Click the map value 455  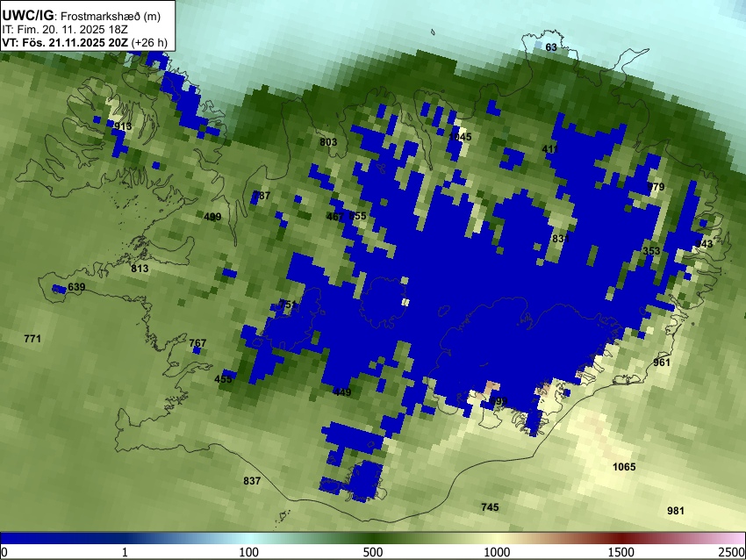[223, 379]
